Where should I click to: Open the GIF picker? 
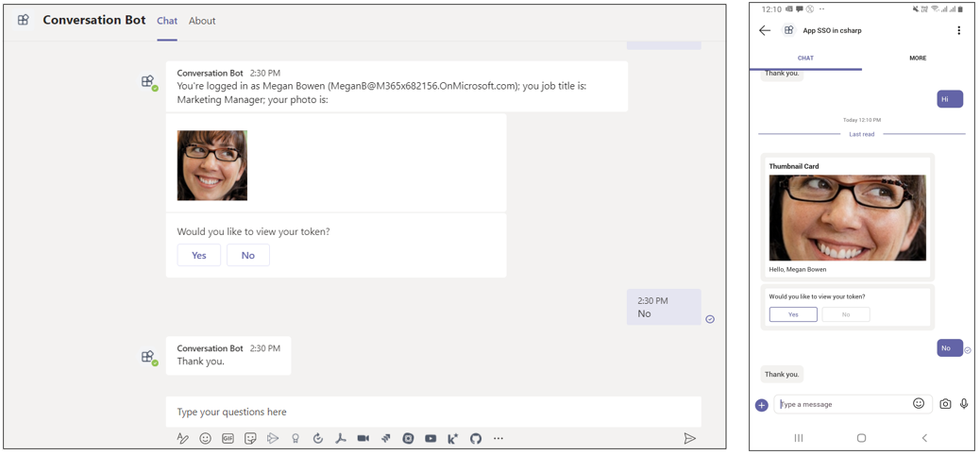coord(228,438)
